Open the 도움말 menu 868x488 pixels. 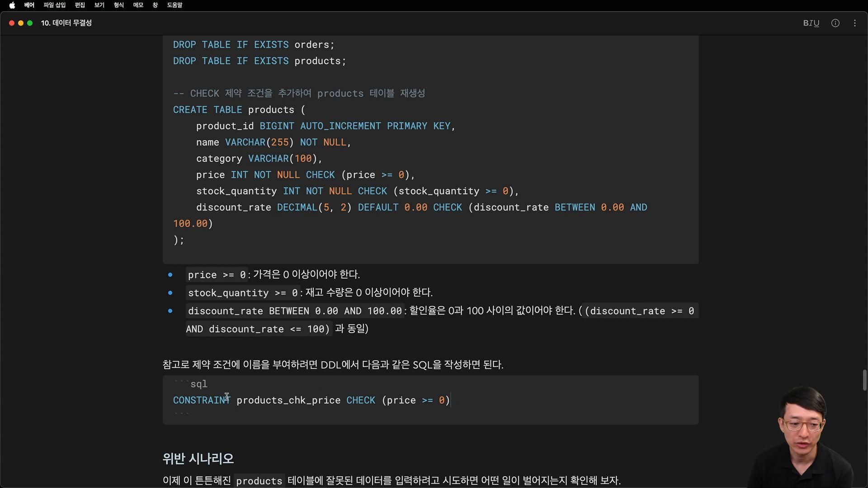(x=175, y=5)
